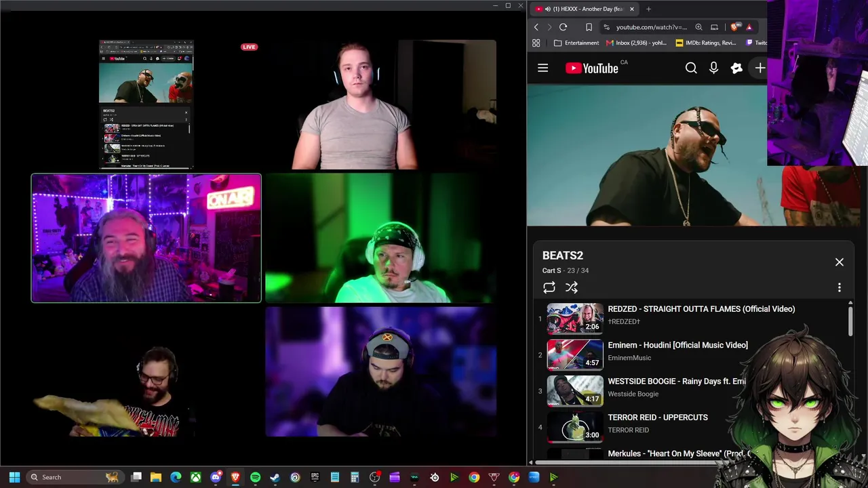The width and height of the screenshot is (868, 488).
Task: Open a new browser tab
Action: pyautogui.click(x=648, y=9)
